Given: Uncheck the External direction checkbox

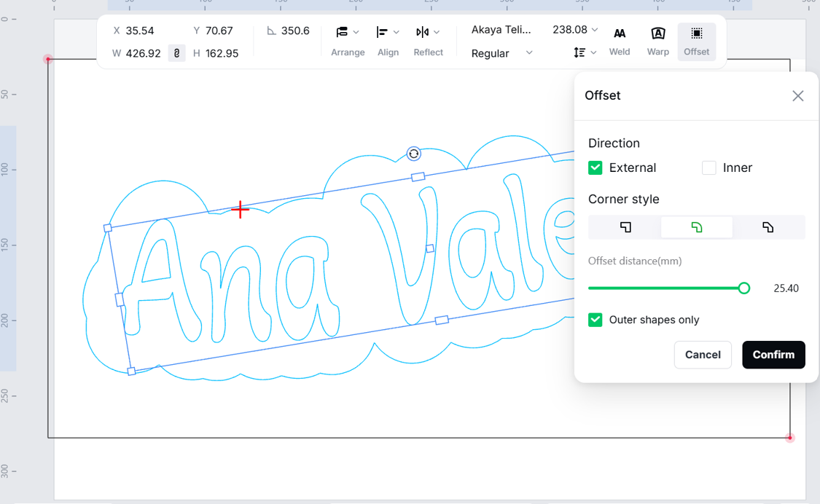Looking at the screenshot, I should pyautogui.click(x=595, y=168).
